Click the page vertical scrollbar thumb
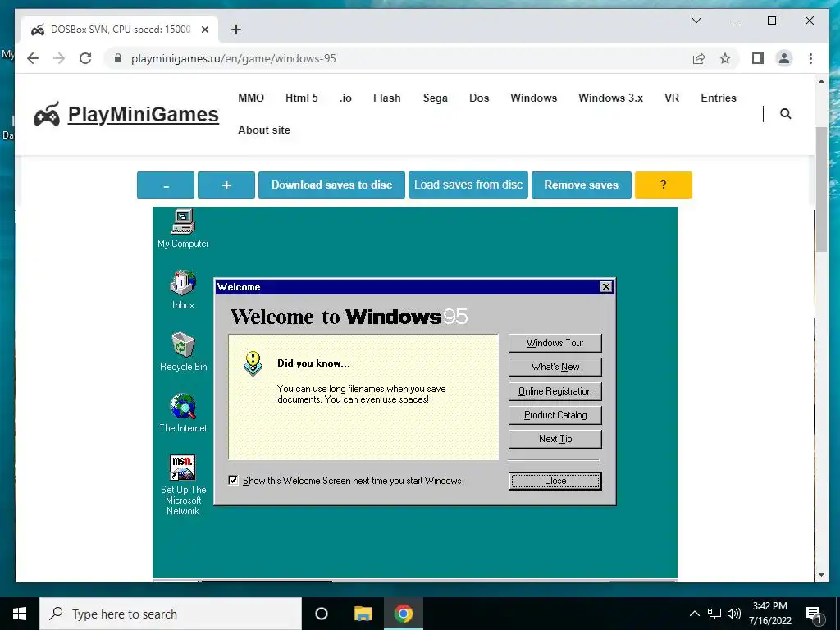The image size is (840, 630). tap(821, 189)
